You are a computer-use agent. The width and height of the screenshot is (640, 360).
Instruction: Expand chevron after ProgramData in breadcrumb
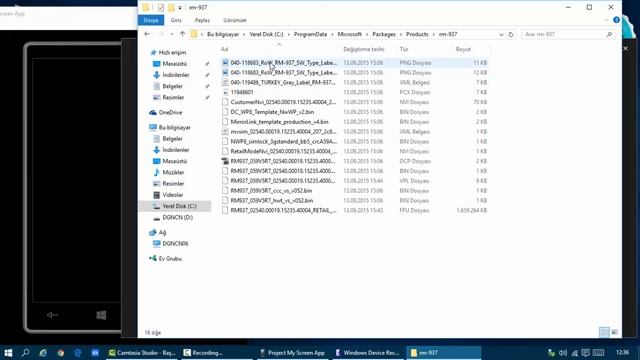332,34
